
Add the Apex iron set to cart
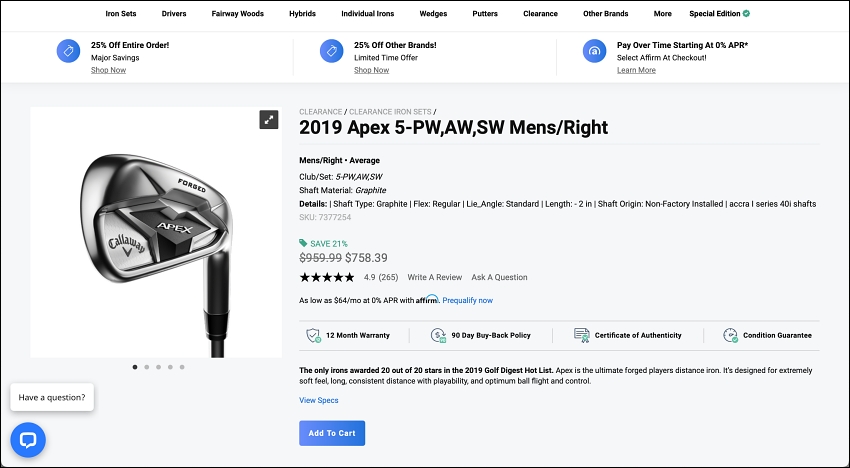pos(332,433)
